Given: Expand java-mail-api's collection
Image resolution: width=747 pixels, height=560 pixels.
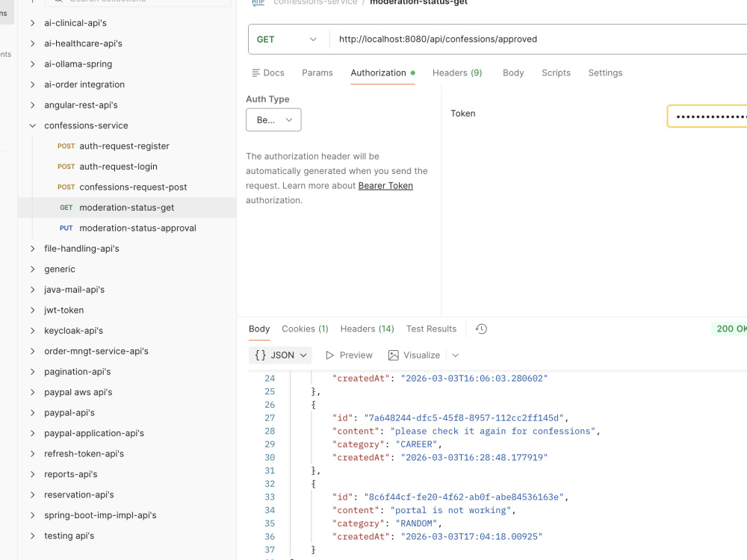Looking at the screenshot, I should click(x=32, y=290).
